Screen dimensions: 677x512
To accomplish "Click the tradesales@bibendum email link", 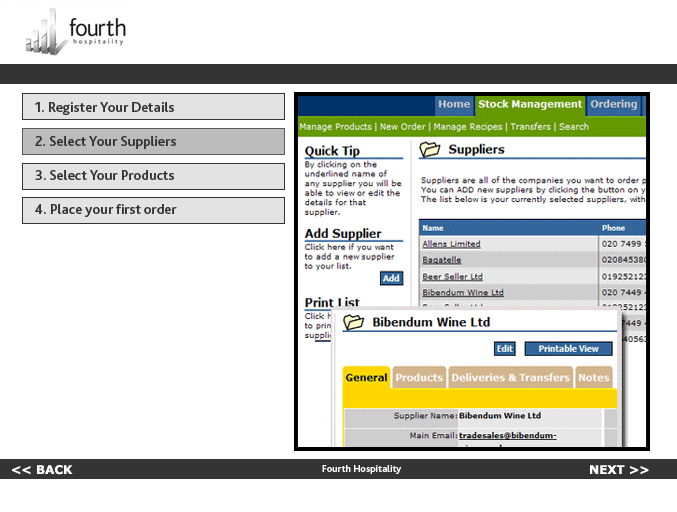I will [x=508, y=436].
